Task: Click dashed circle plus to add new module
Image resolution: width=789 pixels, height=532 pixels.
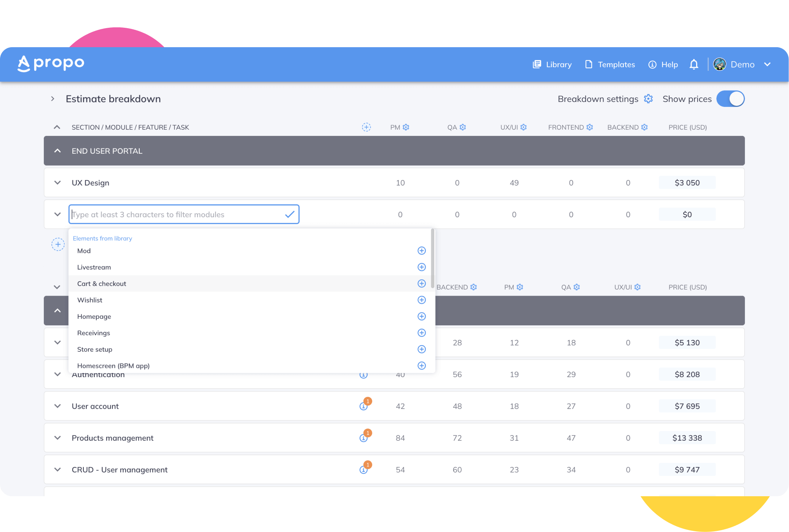Action: pos(58,244)
